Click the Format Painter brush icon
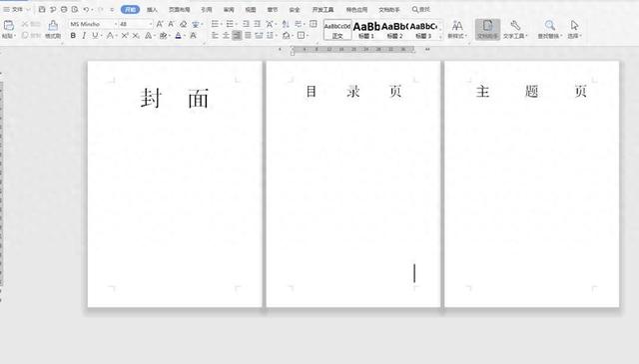 (53, 26)
